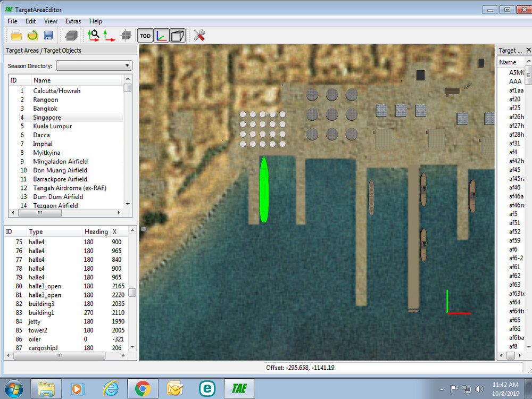Viewport: 532px width, 399px height.
Task: Select the zoom-to-axes magnifier icon
Action: [x=93, y=35]
